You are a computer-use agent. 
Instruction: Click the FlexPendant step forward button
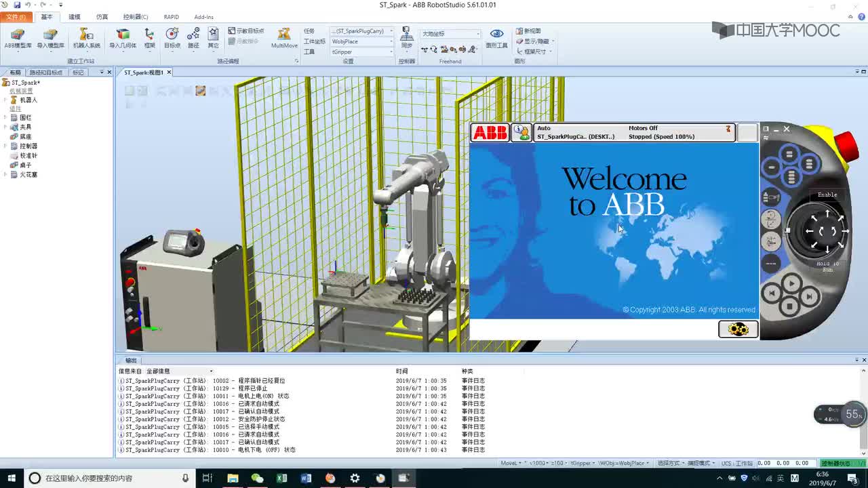pyautogui.click(x=809, y=296)
